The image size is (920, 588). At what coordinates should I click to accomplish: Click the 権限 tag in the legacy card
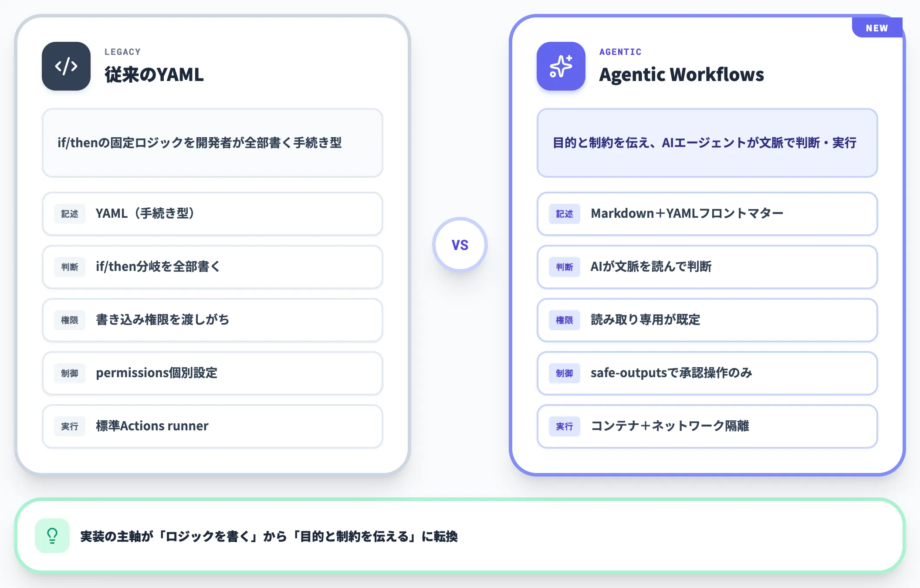coord(70,320)
